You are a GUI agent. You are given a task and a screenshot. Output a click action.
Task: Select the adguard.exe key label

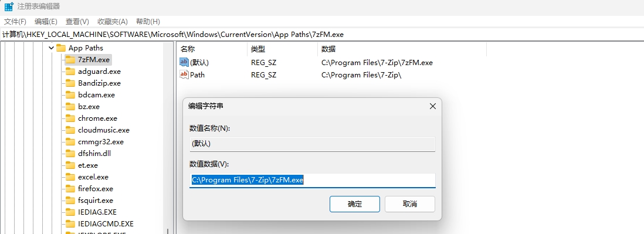click(x=99, y=72)
